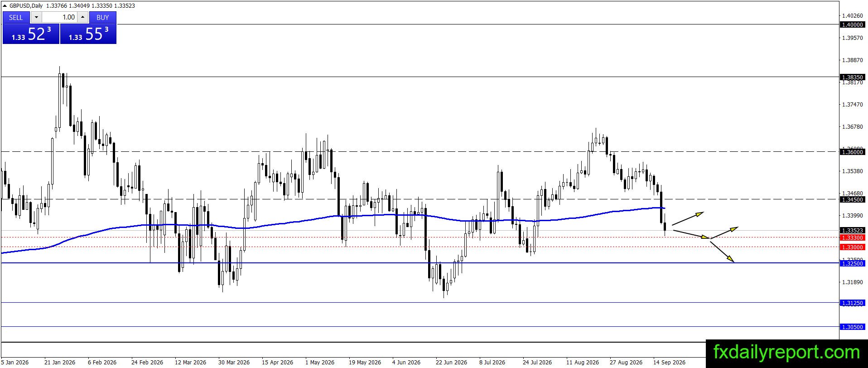
Task: Select the blue 1.31250 level label
Action: point(852,303)
